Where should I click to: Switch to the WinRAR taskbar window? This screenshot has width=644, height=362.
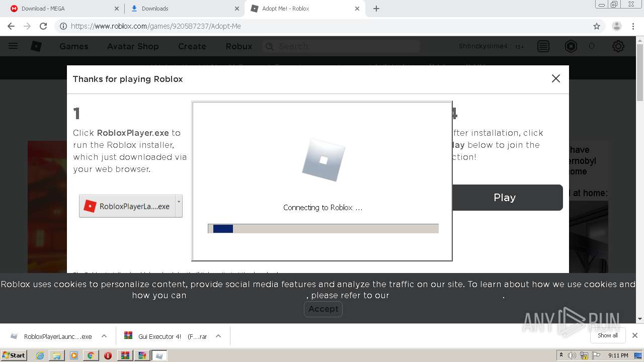[125, 355]
